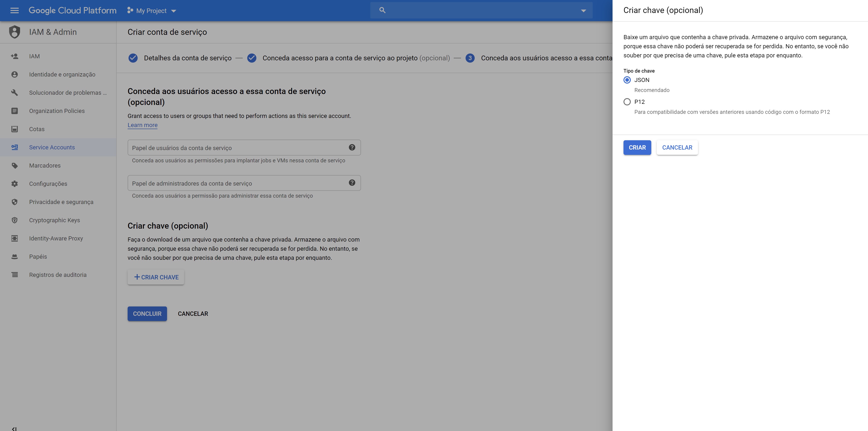Click the 'Tipo de chave' label
868x431 pixels.
[x=639, y=71]
